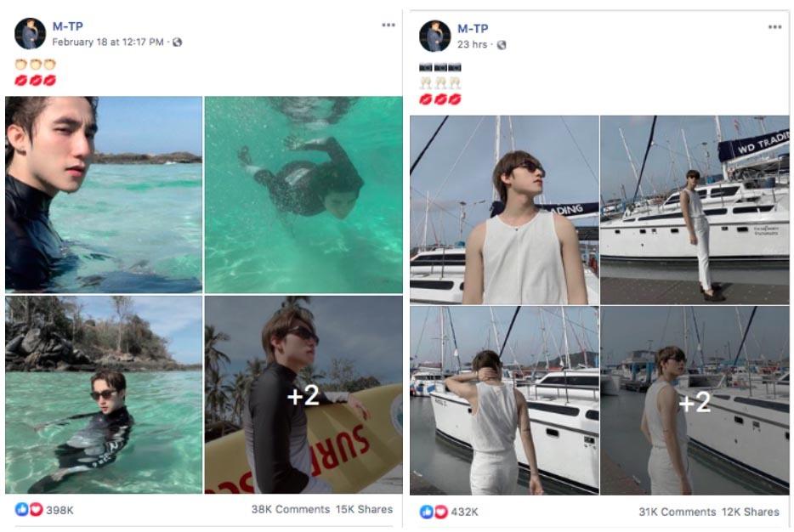794x532 pixels.
Task: Click the globe privacy icon on 23 hrs post
Action: (x=502, y=45)
